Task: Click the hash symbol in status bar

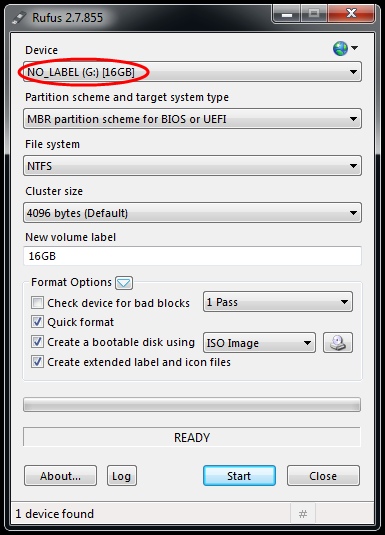Action: (x=303, y=514)
